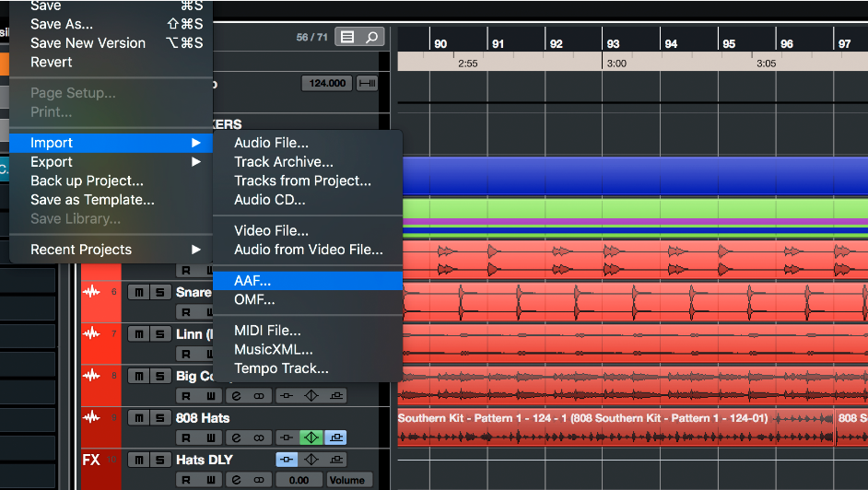Choose Tracks from Project... import option

[x=308, y=181]
